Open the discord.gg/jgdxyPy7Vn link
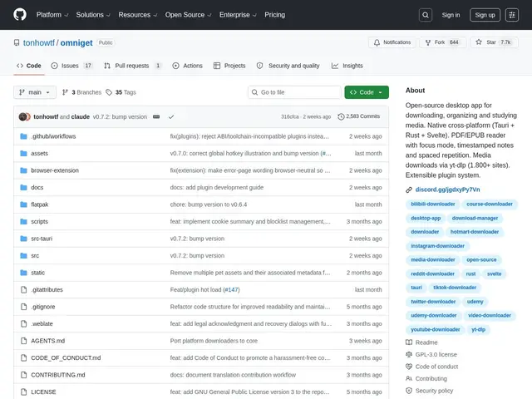 [x=447, y=190]
